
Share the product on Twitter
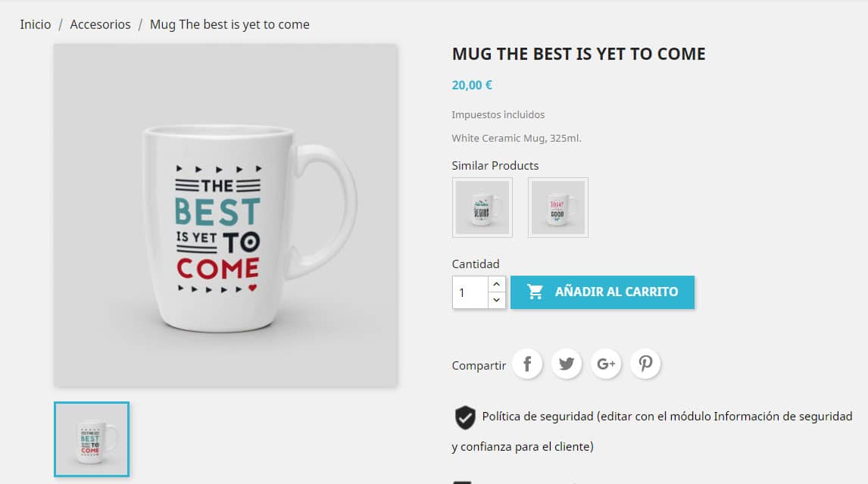567,364
